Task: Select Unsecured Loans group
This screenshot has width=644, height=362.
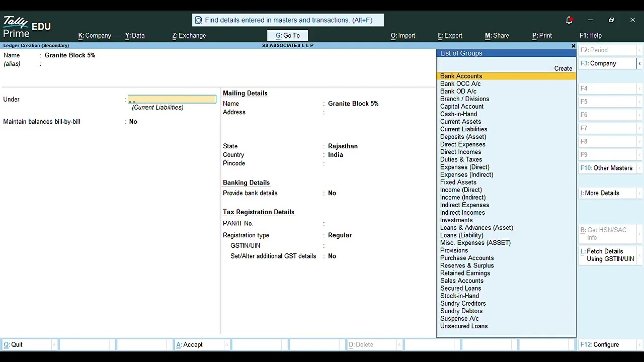Action: tap(506, 326)
